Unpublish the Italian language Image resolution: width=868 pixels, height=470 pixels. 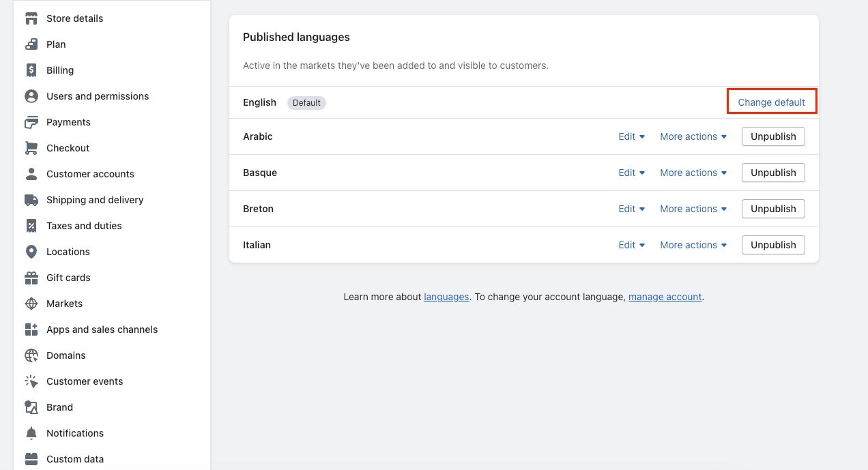click(x=773, y=245)
